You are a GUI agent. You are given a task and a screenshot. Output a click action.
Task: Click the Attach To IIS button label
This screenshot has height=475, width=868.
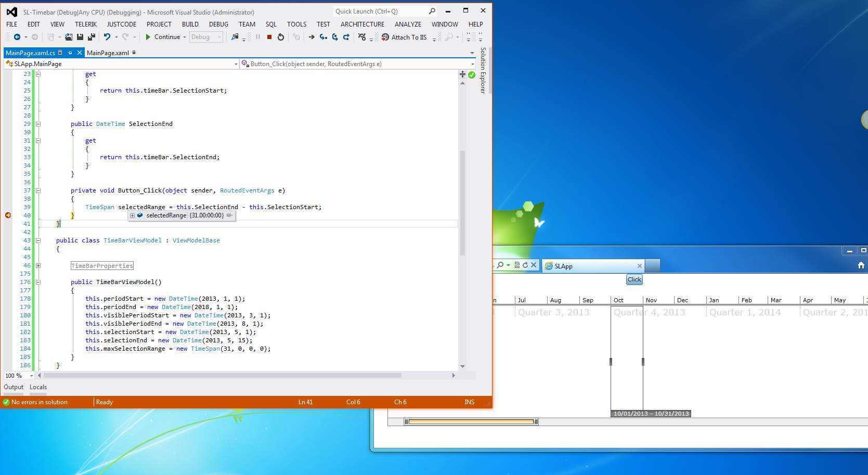click(409, 37)
